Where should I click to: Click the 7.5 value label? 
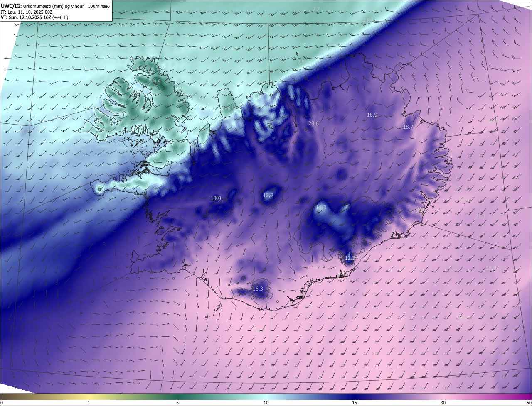click(x=301, y=62)
